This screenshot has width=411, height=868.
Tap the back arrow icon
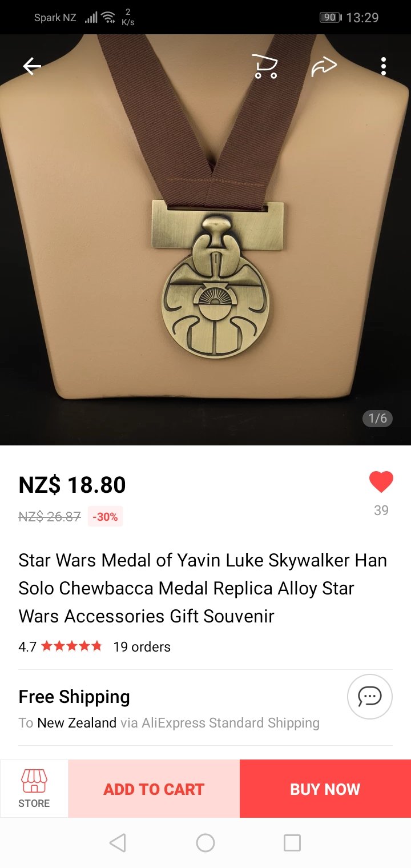click(32, 67)
